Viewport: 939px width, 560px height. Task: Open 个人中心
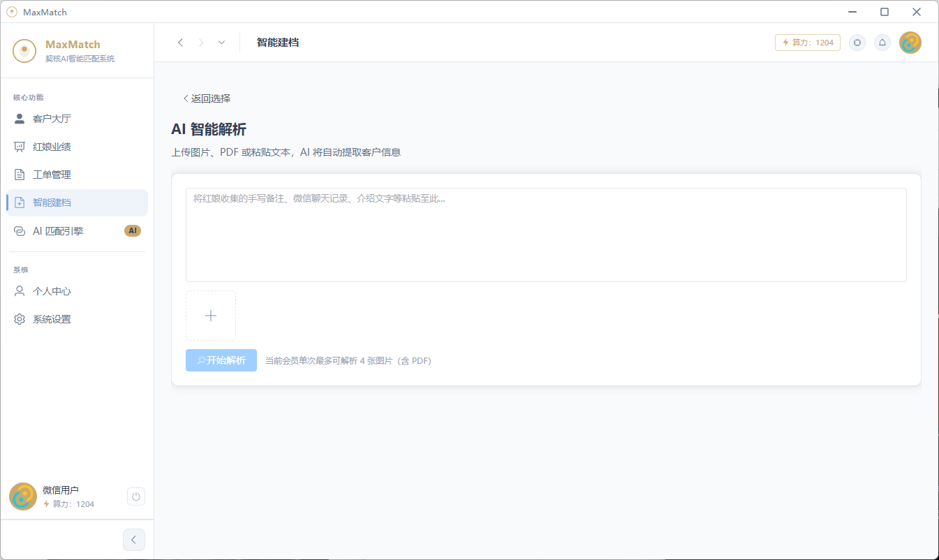click(x=77, y=291)
